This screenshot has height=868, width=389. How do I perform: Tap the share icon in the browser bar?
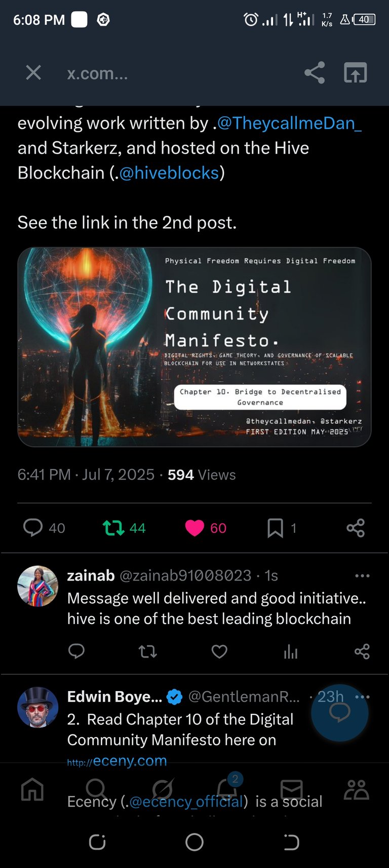pyautogui.click(x=315, y=73)
